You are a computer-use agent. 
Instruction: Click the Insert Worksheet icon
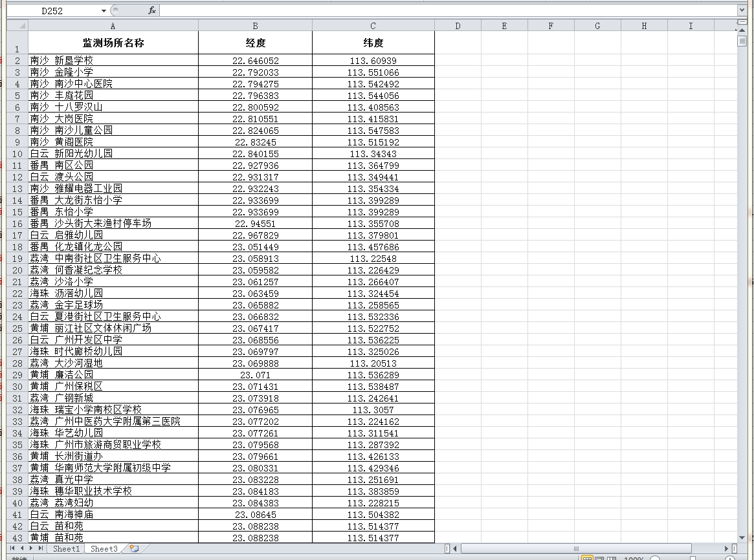click(134, 548)
